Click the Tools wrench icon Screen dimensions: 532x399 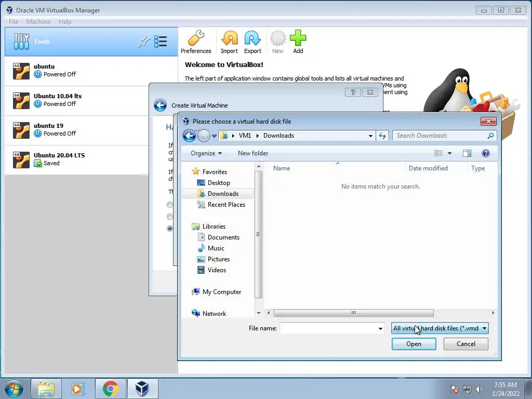click(x=21, y=42)
